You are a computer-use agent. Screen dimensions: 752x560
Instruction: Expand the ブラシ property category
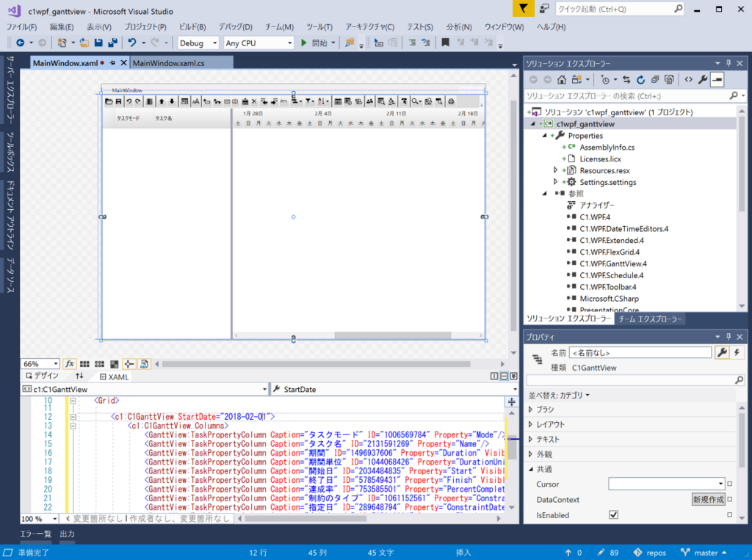530,410
